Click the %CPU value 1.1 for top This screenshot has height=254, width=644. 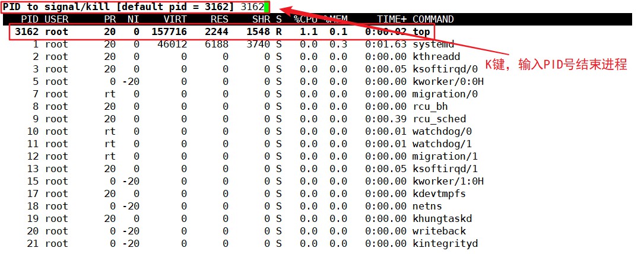pyautogui.click(x=309, y=31)
